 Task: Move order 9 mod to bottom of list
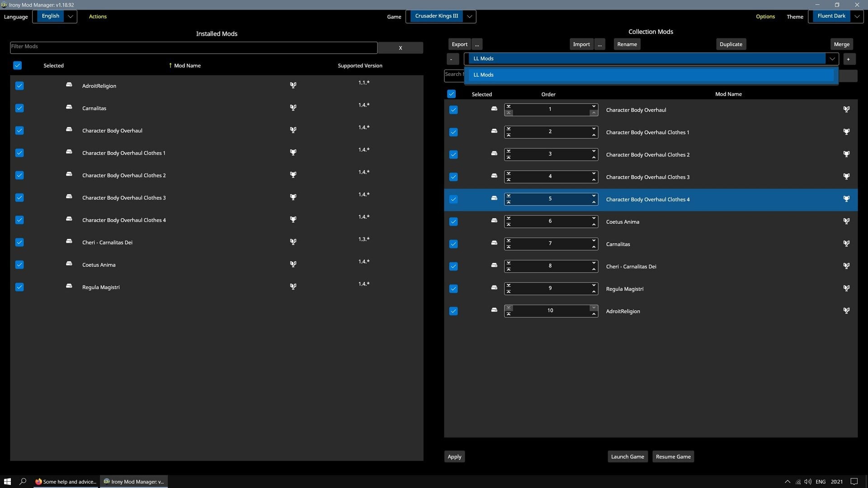pyautogui.click(x=509, y=286)
